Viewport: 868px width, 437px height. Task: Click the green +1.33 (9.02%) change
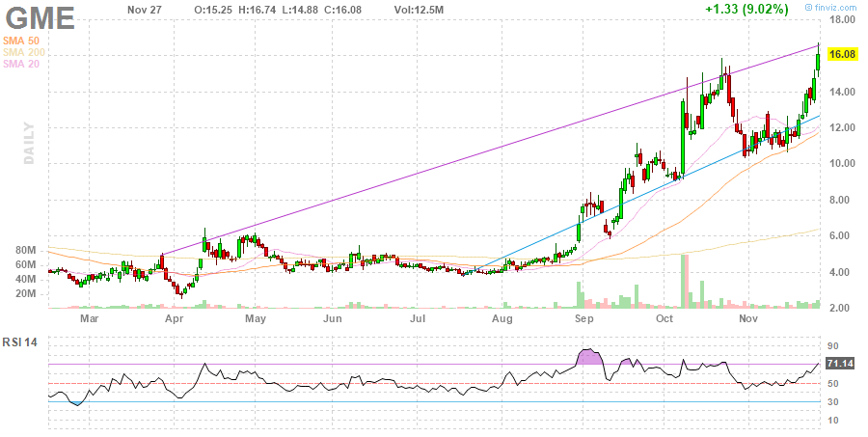point(746,9)
